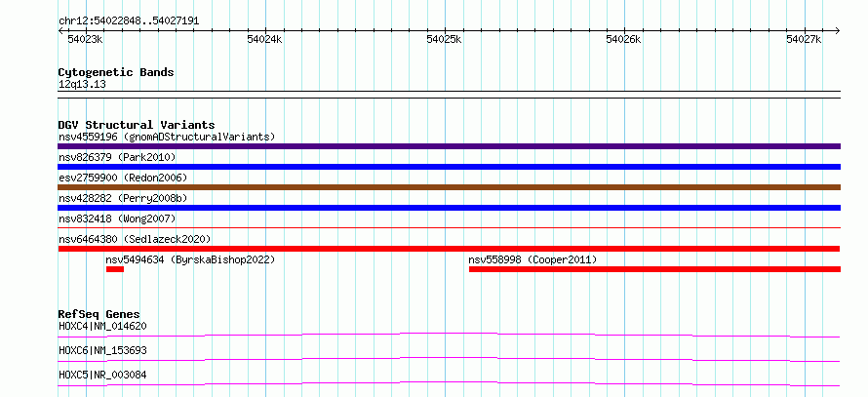Click the nsv6464380 (Sedlazeck2020) label
Image resolution: width=868 pixels, height=397 pixels.
(135, 239)
